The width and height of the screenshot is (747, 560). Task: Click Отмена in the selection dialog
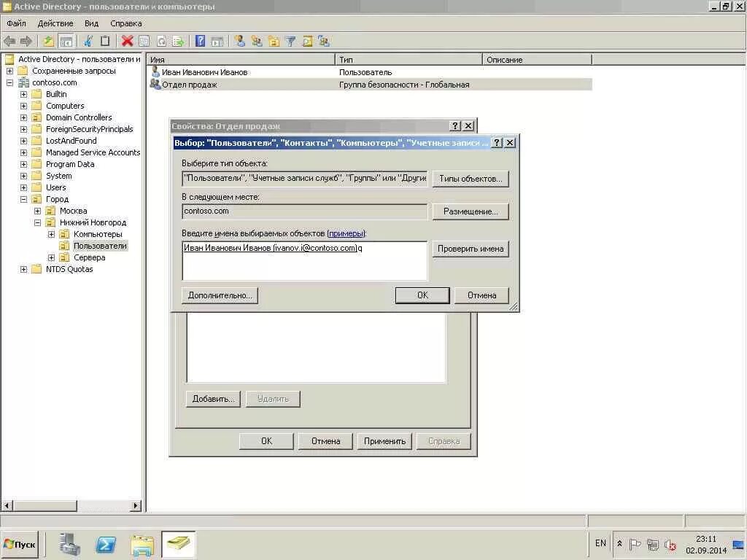481,295
